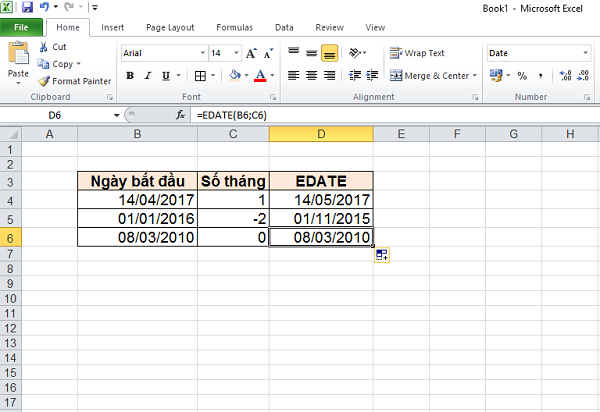Viewport: 600px width, 412px height.
Task: Toggle Wrap Text for the cell
Action: pos(418,53)
